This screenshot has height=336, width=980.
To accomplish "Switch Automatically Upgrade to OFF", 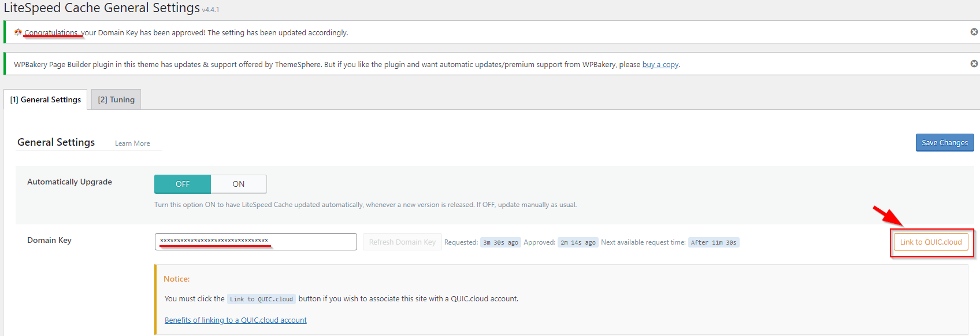I will 183,184.
